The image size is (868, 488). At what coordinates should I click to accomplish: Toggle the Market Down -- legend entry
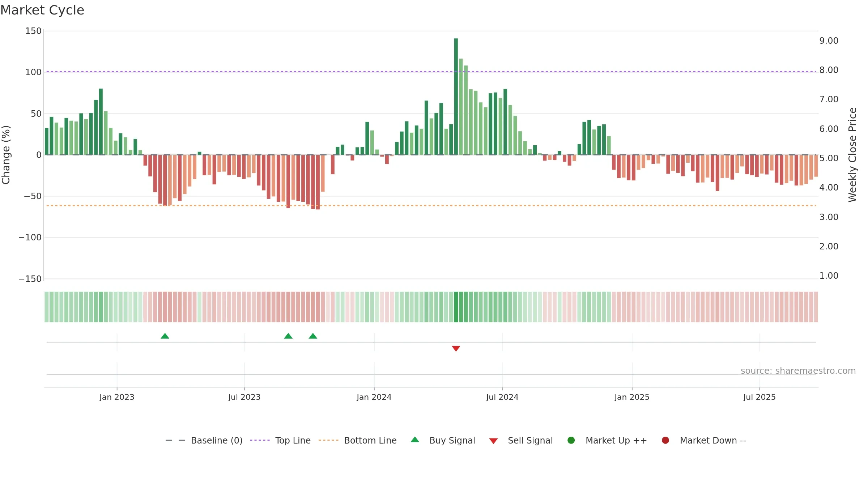(703, 440)
